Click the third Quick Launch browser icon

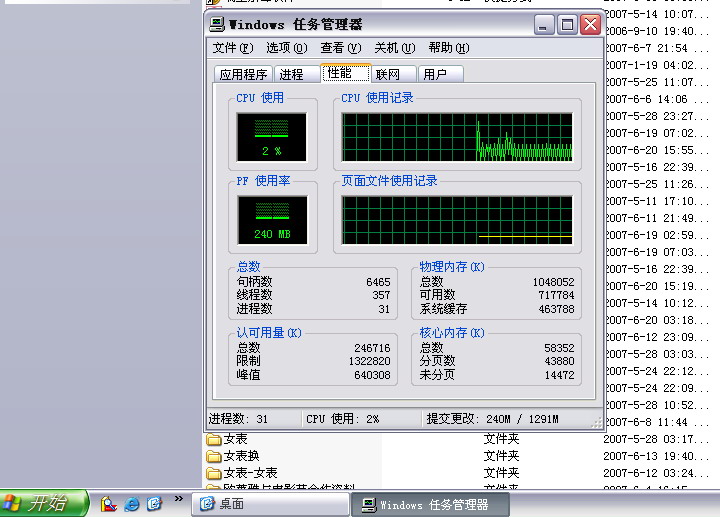point(154,504)
